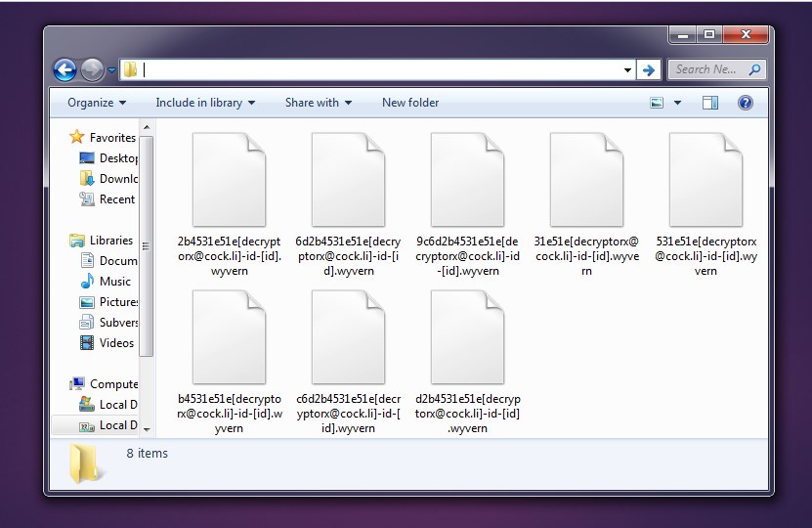812x528 pixels.
Task: Select file b4531e51e...wyvern icon
Action: coord(229,337)
